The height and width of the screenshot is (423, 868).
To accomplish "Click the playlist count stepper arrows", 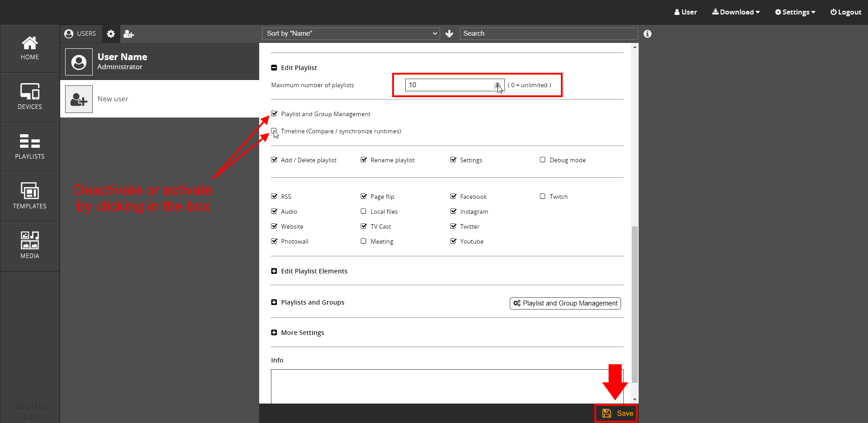I will click(x=498, y=85).
